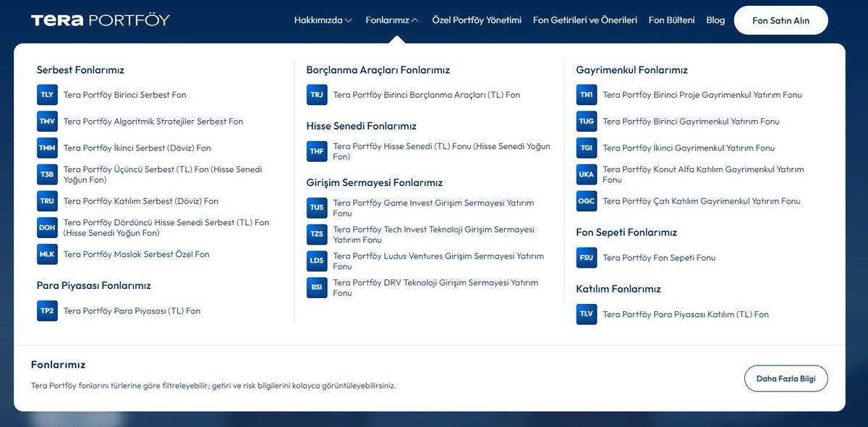Click the TGI fund code badge
The image size is (868, 427).
[x=587, y=148]
